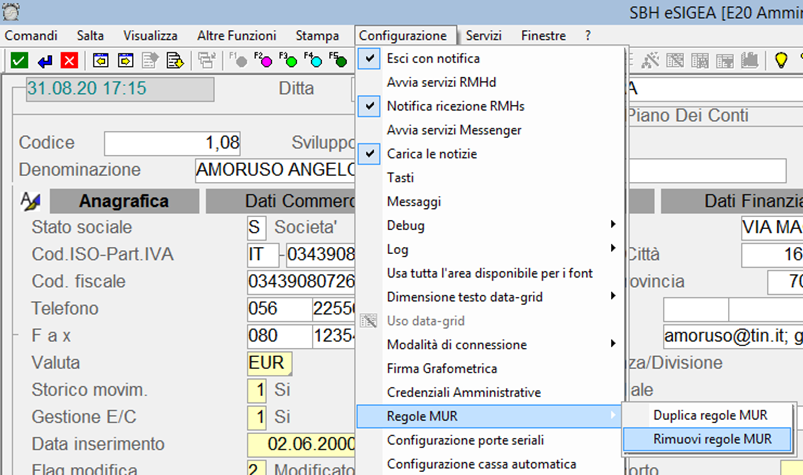Disable the Carica le notizie option

[431, 154]
